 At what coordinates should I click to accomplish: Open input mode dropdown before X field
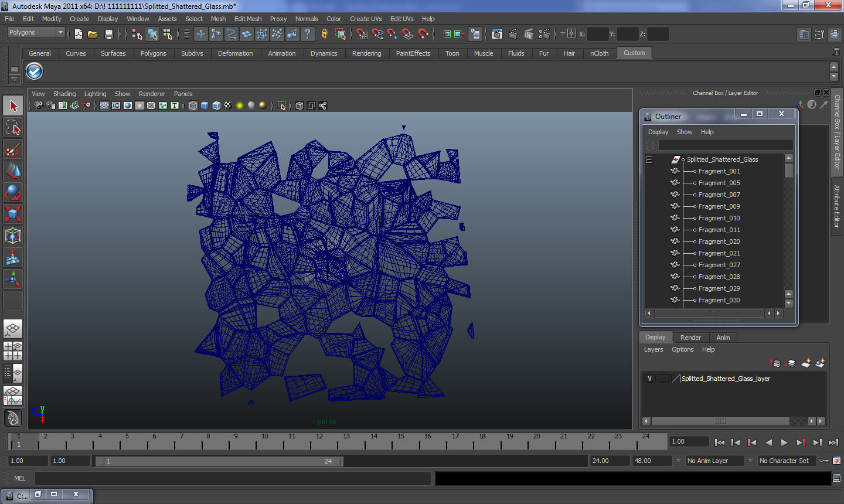[x=563, y=33]
